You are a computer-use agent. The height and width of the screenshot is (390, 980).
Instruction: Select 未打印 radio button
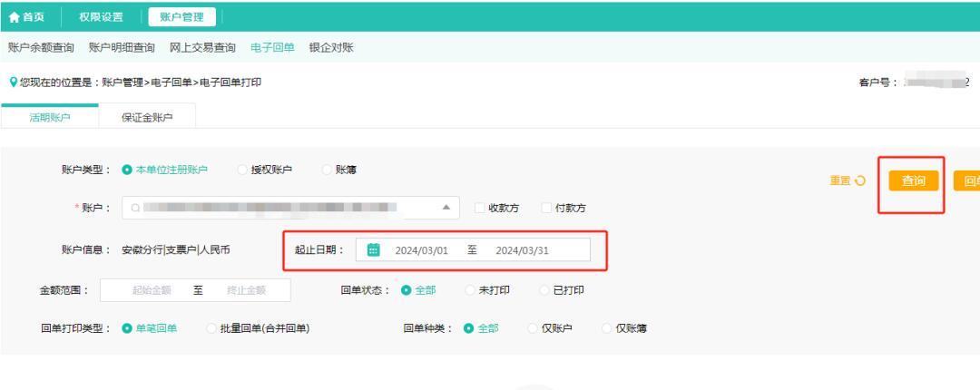(x=470, y=290)
